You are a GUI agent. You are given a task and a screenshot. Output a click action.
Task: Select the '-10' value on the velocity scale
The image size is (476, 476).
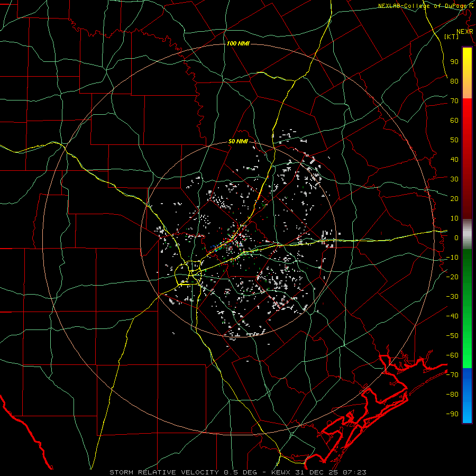pyautogui.click(x=452, y=258)
